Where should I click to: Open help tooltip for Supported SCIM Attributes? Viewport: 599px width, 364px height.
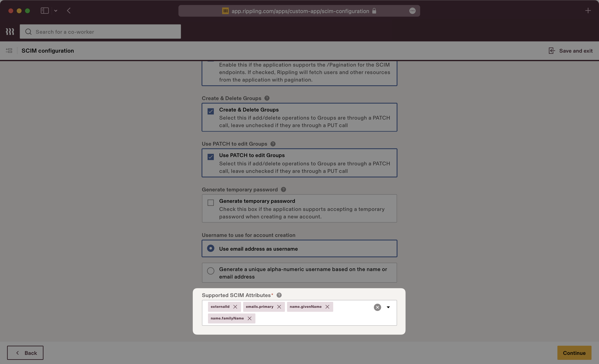[279, 295]
